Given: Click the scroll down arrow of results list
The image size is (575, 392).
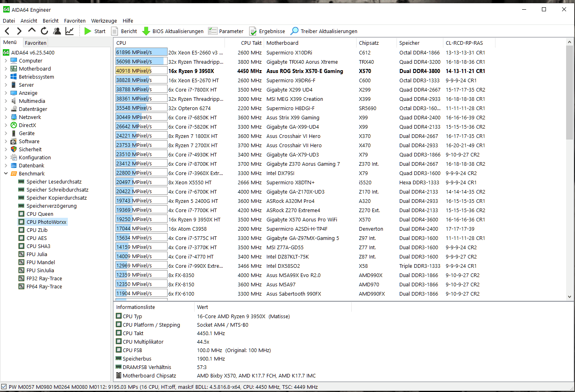Looking at the screenshot, I should pyautogui.click(x=569, y=296).
